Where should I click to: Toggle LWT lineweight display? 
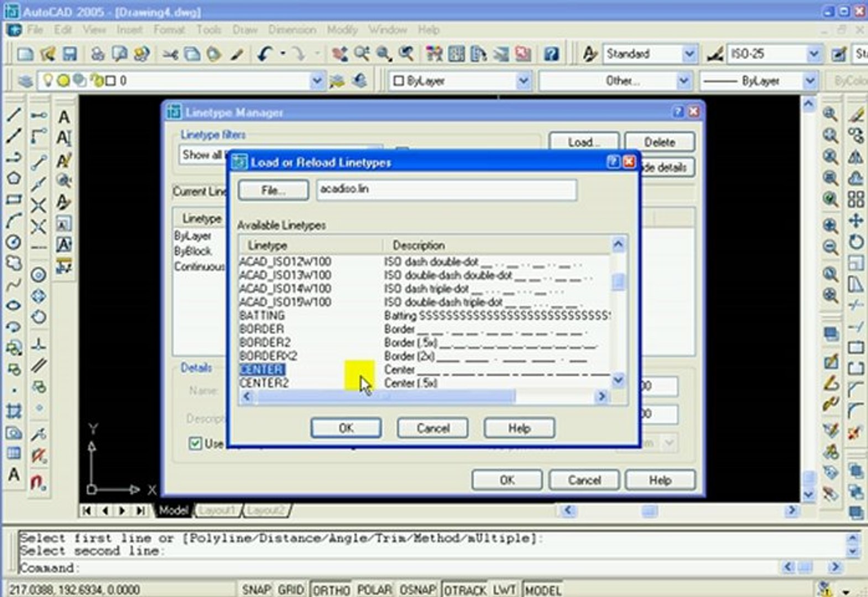click(504, 590)
